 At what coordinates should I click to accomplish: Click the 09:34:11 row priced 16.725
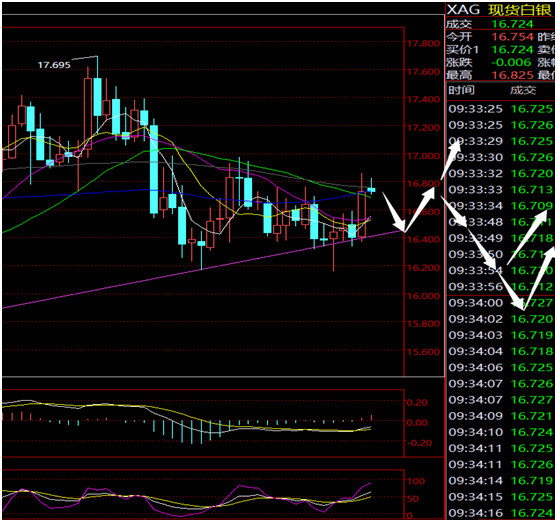point(501,448)
